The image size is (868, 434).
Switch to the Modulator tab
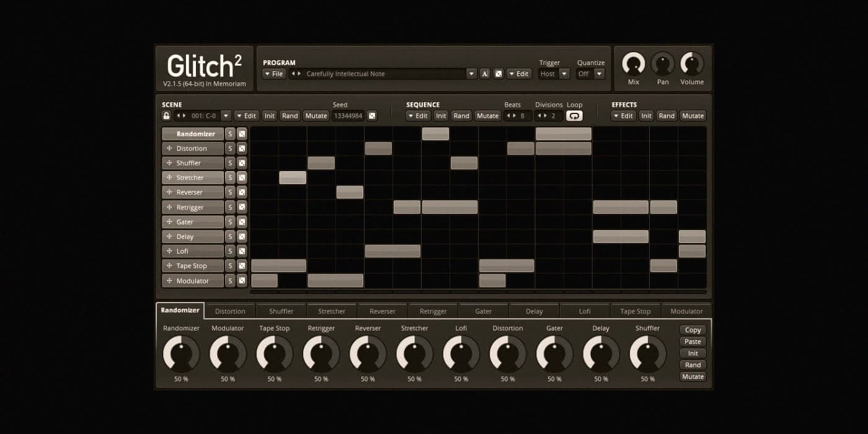tap(686, 311)
